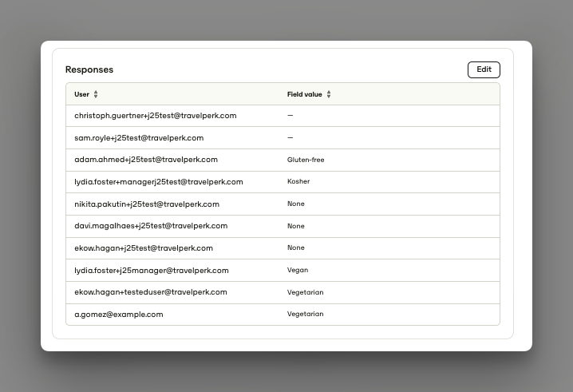This screenshot has height=392, width=573.
Task: Click the Kosher field value
Action: [x=298, y=181]
